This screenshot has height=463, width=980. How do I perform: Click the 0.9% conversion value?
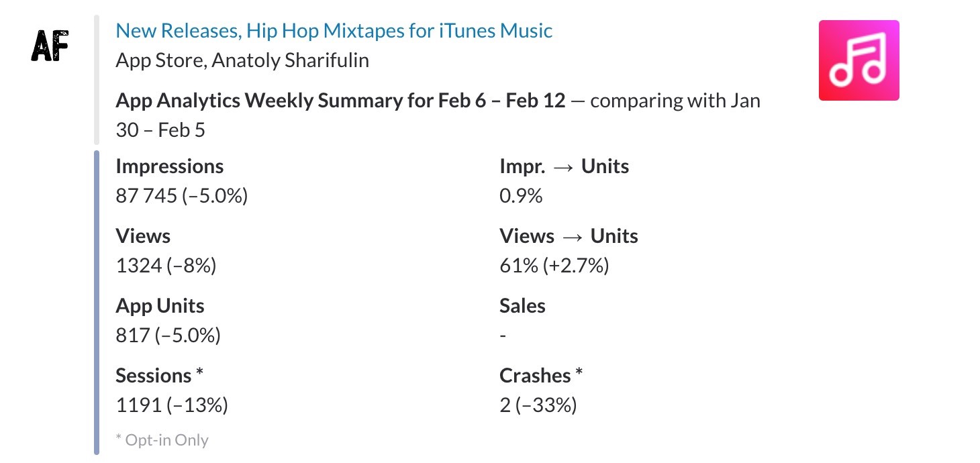(521, 196)
